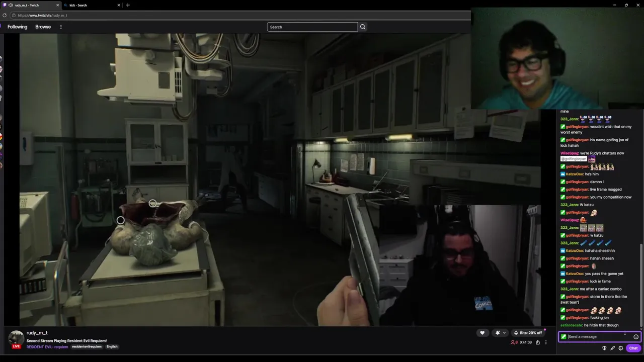
Task: Click the Twitch search box
Action: pyautogui.click(x=312, y=27)
